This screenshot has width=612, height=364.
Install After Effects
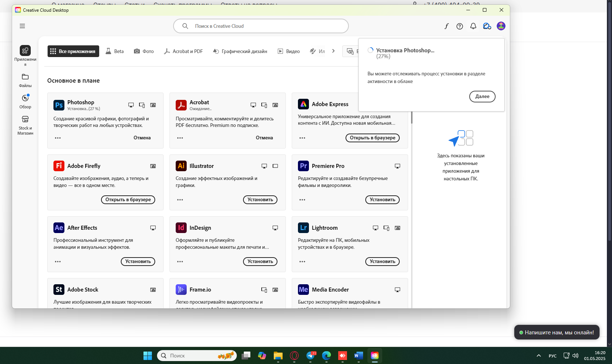138,262
